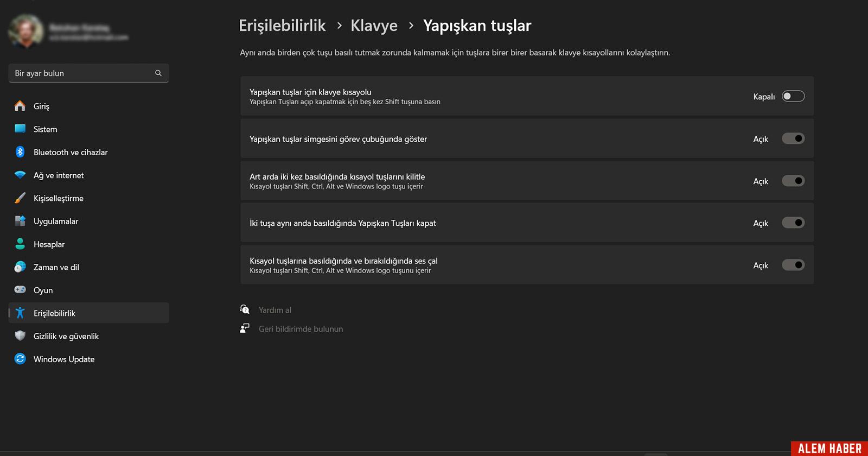
Task: Click 'Kısayol tuşlarına basıldığında' setting text
Action: tap(343, 261)
